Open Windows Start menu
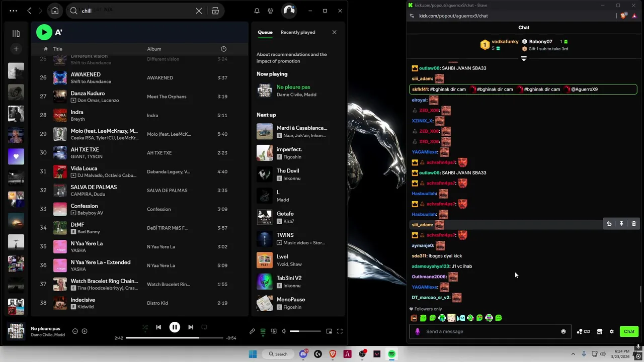 coord(253,354)
